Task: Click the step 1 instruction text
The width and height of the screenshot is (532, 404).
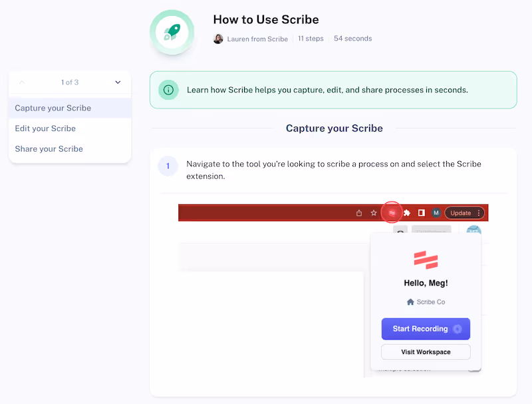Action: pos(334,170)
